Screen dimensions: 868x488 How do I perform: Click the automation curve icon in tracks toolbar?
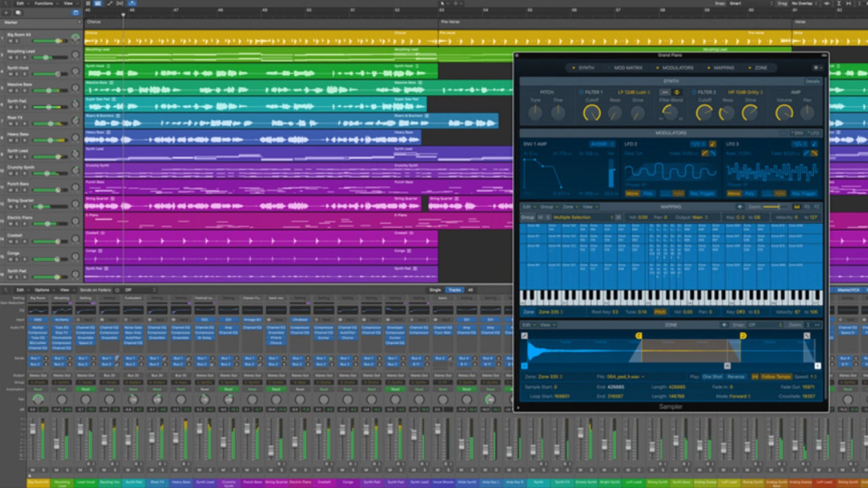coord(109,3)
